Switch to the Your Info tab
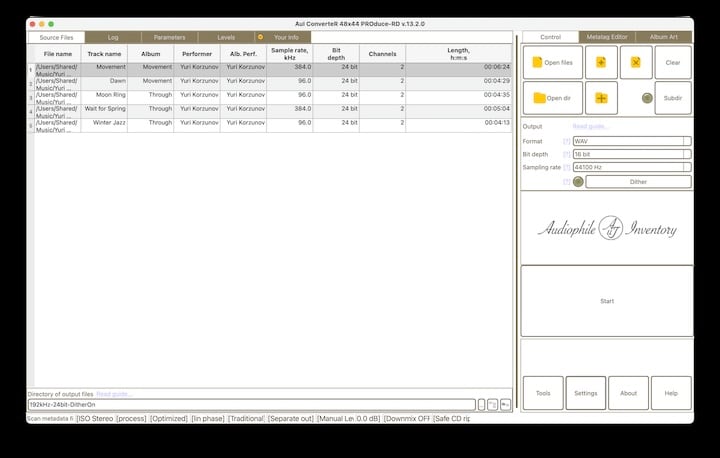 (283, 37)
